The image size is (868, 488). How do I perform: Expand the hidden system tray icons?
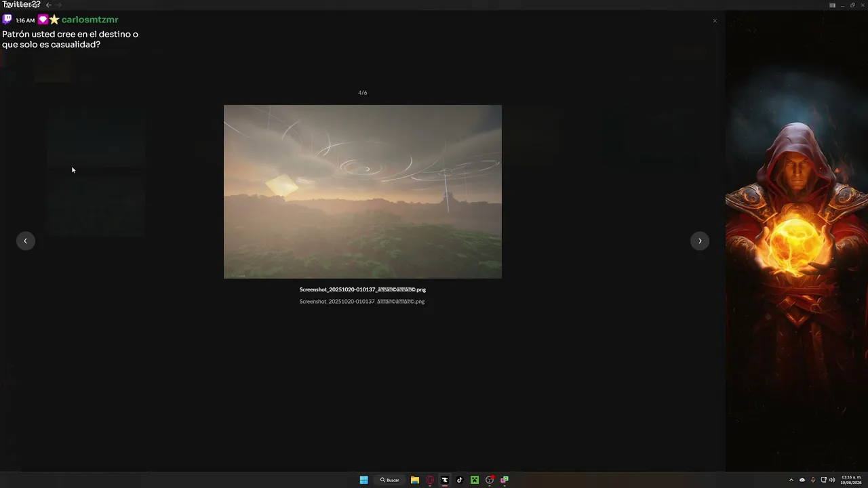791,480
